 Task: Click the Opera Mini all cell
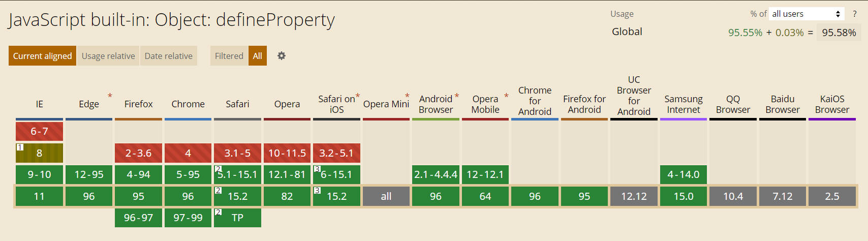[386, 196]
